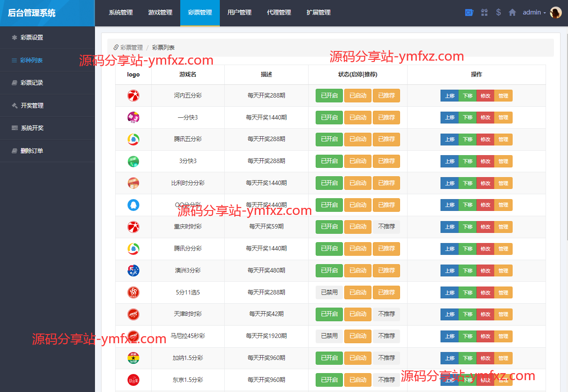Click the 澳洲3分彩 logo icon
This screenshot has width=568, height=392.
click(133, 271)
